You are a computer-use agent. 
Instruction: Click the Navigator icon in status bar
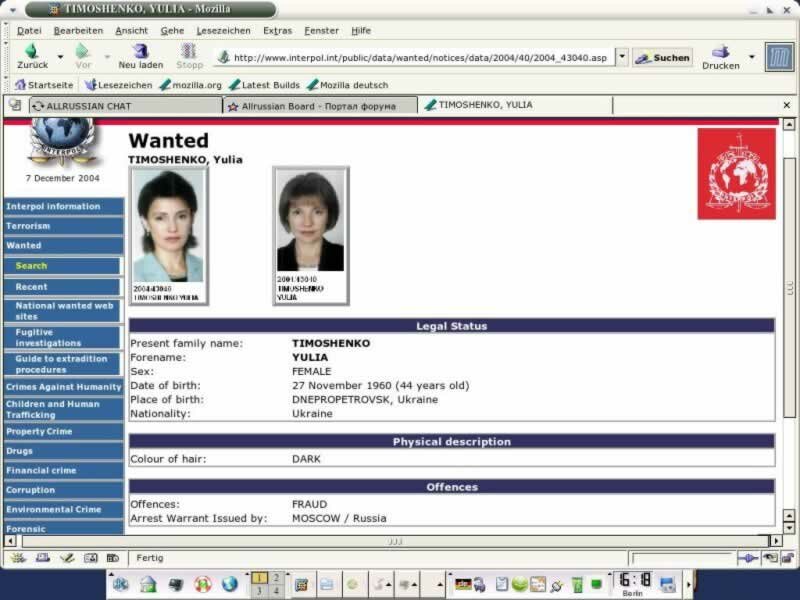[18, 558]
